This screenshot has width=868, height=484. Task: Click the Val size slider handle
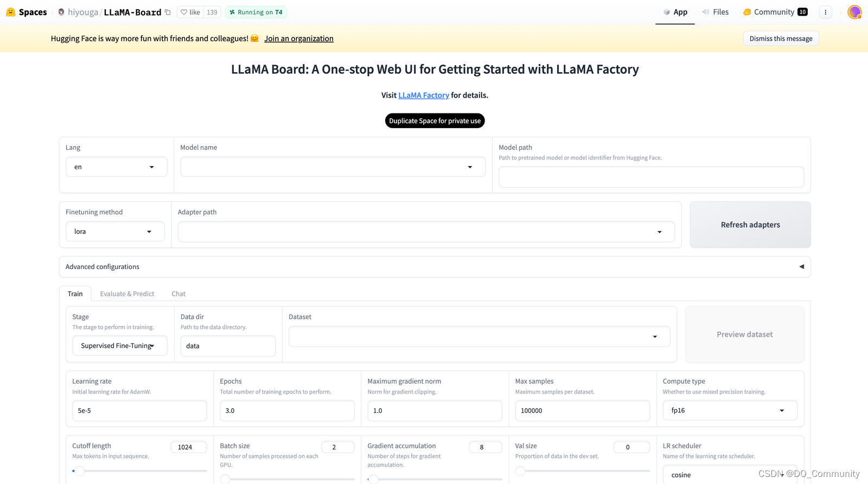click(520, 471)
